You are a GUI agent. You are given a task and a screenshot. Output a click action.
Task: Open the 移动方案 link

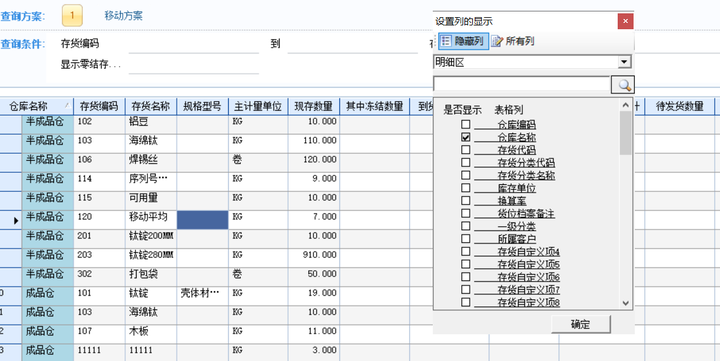(124, 16)
